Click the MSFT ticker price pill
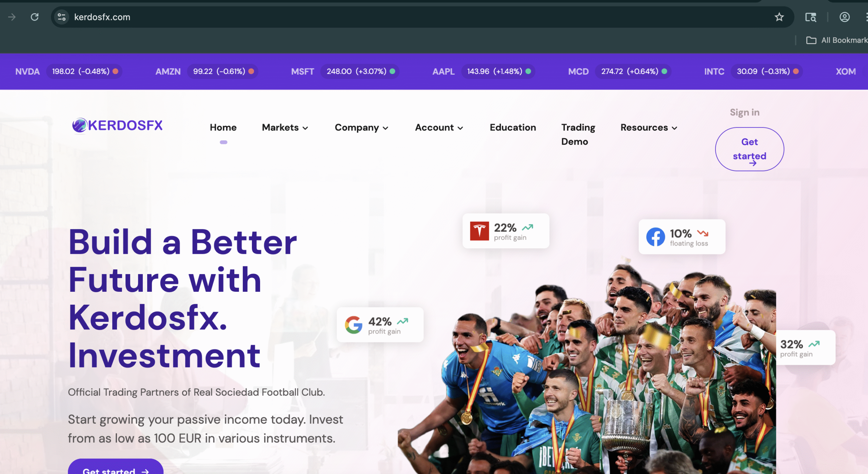Viewport: 868px width, 474px height. [x=360, y=71]
